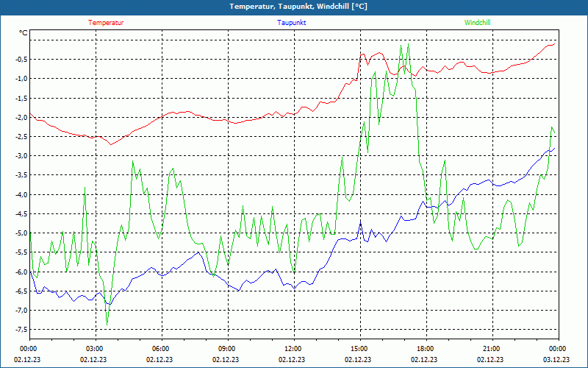Click the -4,5 y-axis value
Viewport: 588px width, 368px height.
tap(21, 213)
